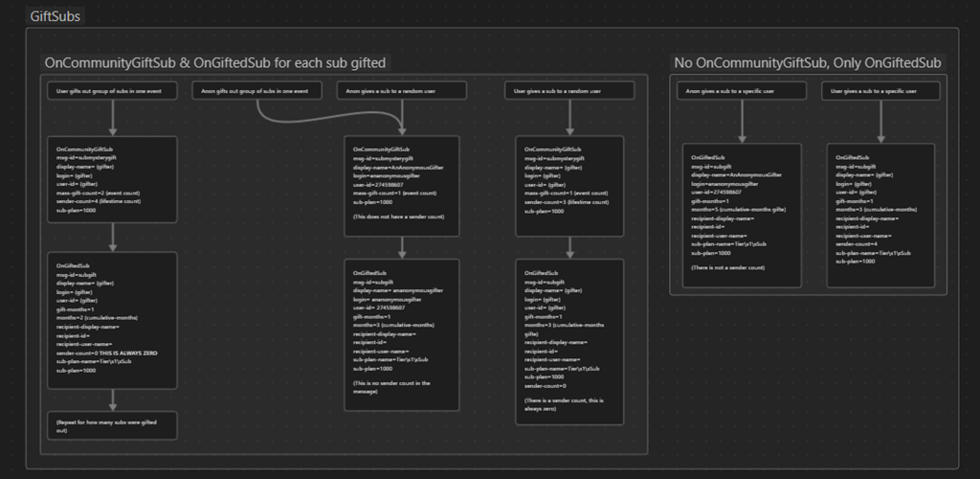Click the 'msg-id=submysterygift' line in the AnAnonymousGifter card
Screen dimensions: 980x479
[383, 159]
